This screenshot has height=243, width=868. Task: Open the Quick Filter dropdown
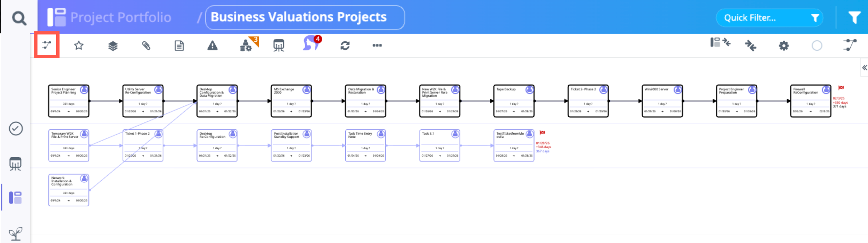(x=769, y=17)
